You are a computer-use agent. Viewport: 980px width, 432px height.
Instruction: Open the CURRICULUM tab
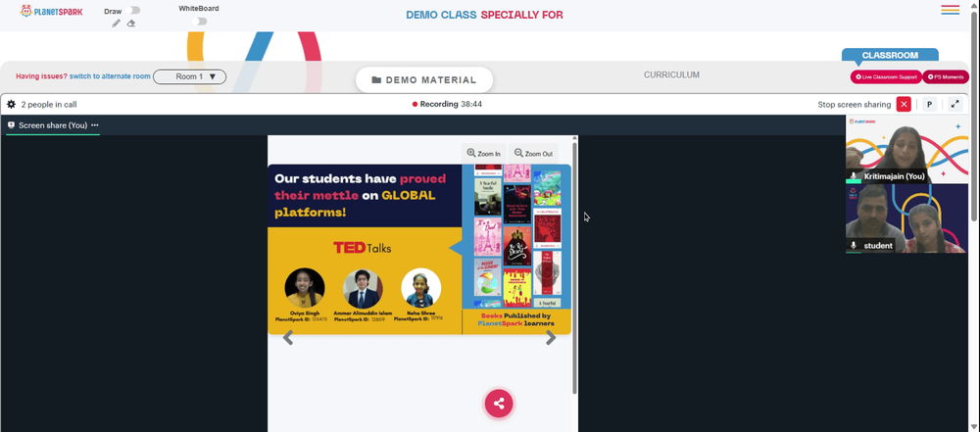[x=672, y=75]
